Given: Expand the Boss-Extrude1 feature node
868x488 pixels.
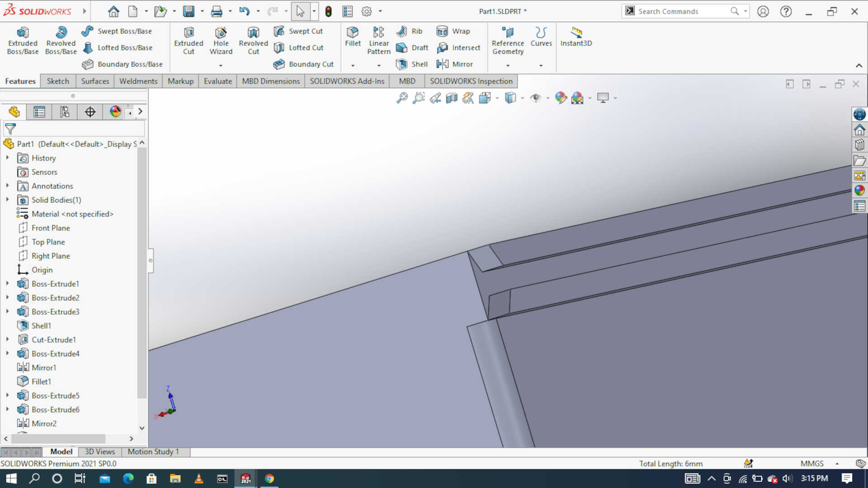Looking at the screenshot, I should [7, 284].
